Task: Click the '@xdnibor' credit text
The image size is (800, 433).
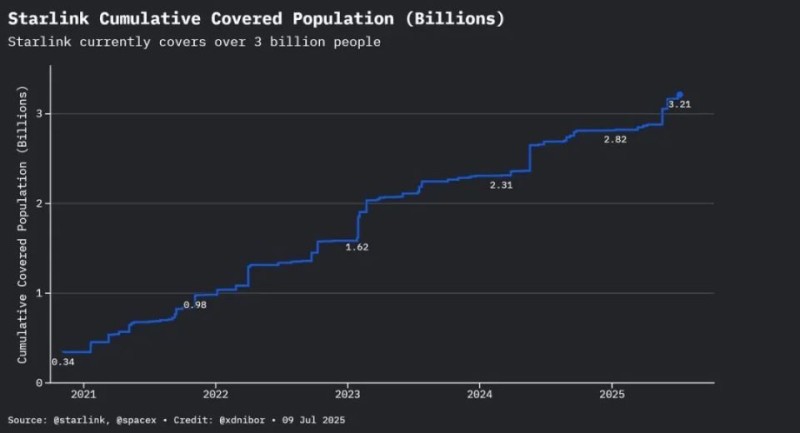Action: click(242, 420)
